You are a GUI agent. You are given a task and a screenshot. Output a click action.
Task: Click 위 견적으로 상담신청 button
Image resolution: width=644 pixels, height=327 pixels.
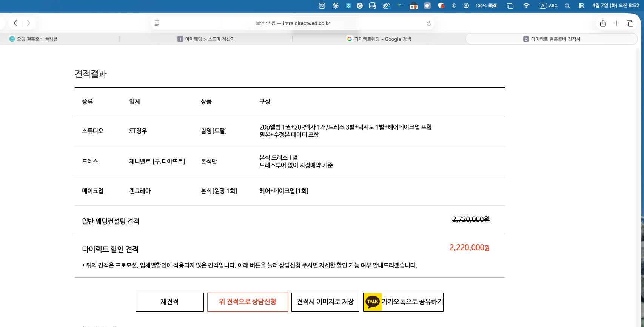(248, 302)
